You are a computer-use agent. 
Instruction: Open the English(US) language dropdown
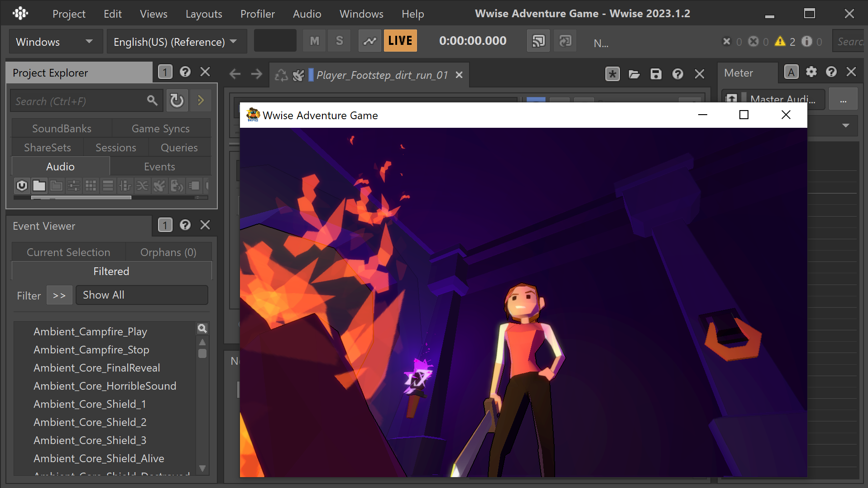(177, 42)
